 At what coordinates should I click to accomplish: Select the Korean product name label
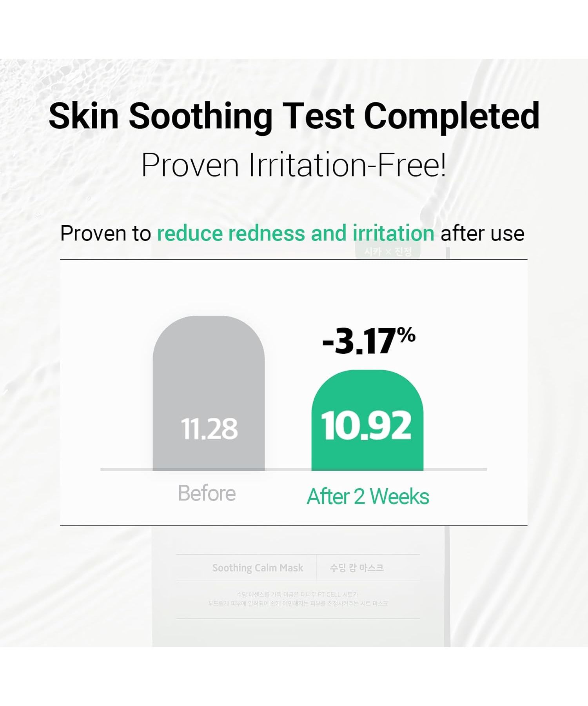click(x=356, y=568)
